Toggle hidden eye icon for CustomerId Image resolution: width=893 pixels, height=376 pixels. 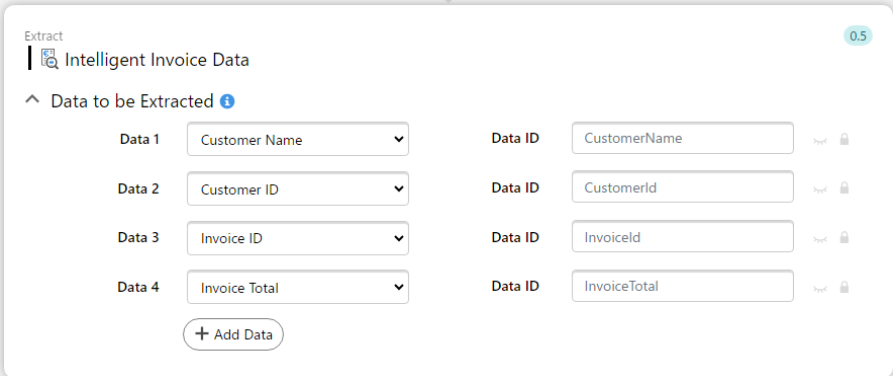[x=820, y=190]
